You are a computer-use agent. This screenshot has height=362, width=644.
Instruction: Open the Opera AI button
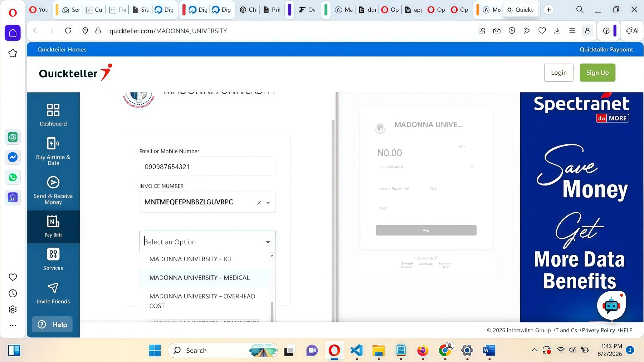point(632,31)
